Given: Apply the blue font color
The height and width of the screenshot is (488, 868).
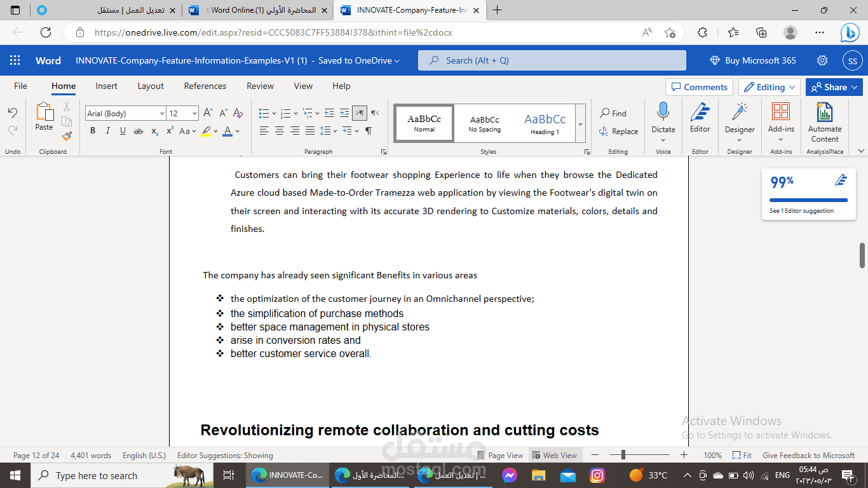Looking at the screenshot, I should tap(227, 131).
